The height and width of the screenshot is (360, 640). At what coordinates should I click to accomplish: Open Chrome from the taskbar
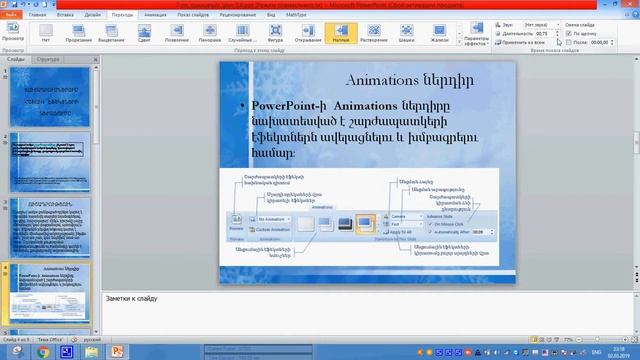[43, 352]
